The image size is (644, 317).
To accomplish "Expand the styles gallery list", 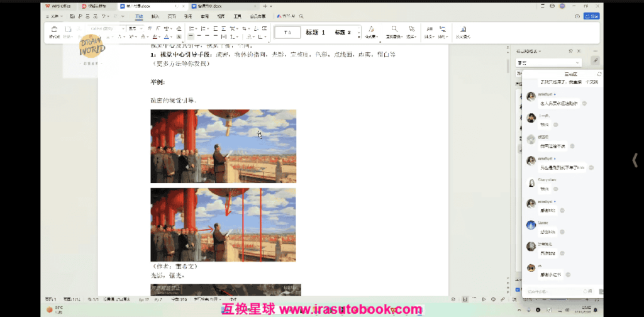I will tap(359, 36).
